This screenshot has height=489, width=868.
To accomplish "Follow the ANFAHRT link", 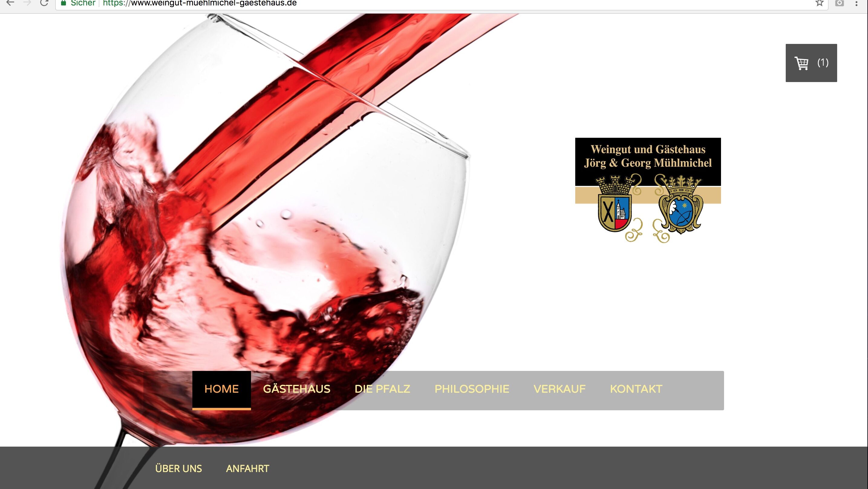I will [x=248, y=468].
